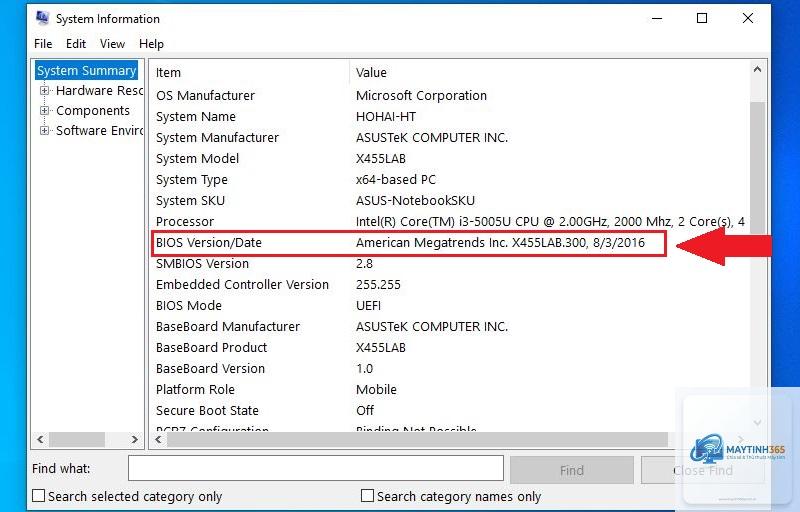Image resolution: width=800 pixels, height=512 pixels.
Task: Click the Find button
Action: coord(572,470)
